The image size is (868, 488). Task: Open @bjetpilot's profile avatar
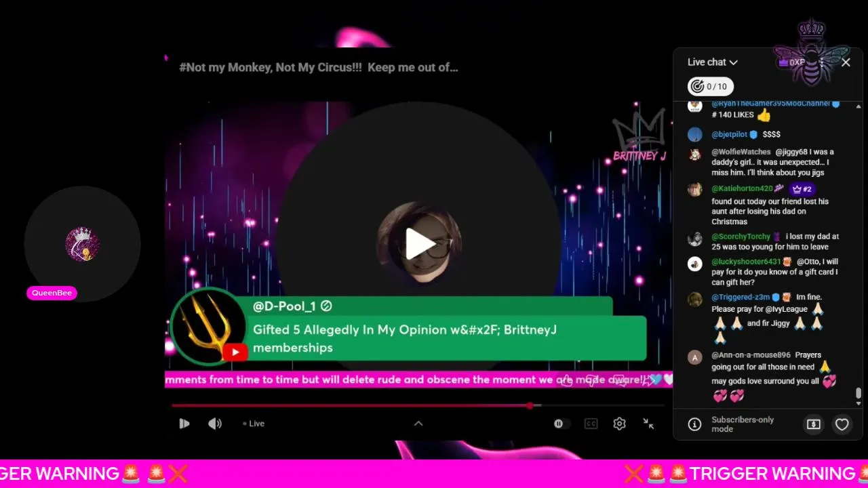pos(694,134)
